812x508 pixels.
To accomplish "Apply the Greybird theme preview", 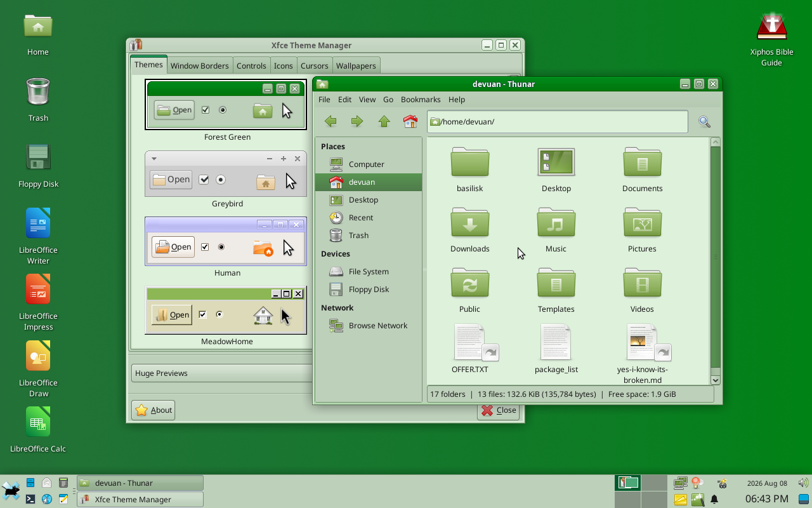I will point(226,174).
